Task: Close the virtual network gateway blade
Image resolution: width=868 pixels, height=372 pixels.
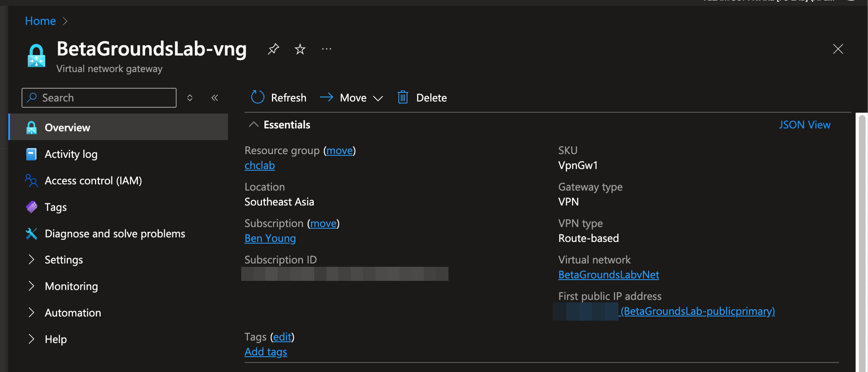Action: (x=838, y=49)
